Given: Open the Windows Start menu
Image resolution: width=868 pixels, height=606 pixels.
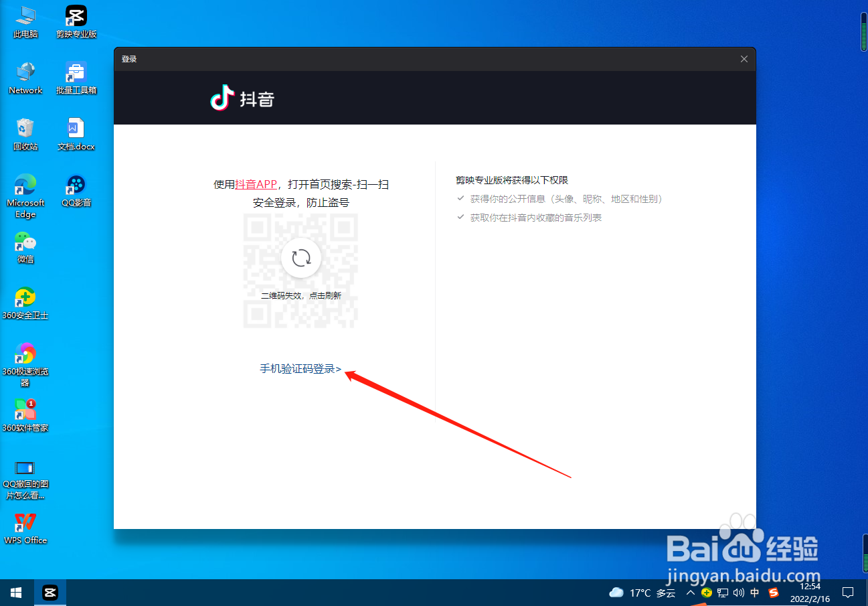Looking at the screenshot, I should click(x=15, y=593).
